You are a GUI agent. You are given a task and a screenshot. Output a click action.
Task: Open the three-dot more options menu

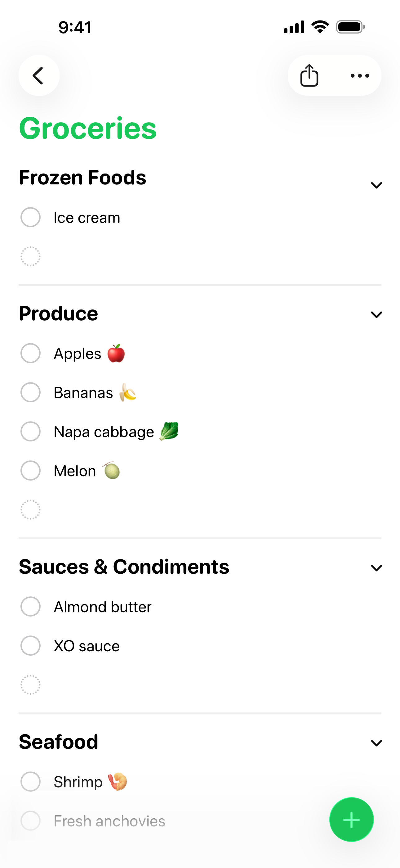pyautogui.click(x=360, y=75)
